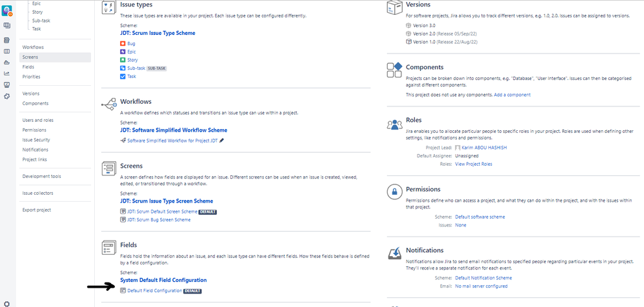
Task: Click the Sub-task issue type icon
Action: pyautogui.click(x=123, y=68)
